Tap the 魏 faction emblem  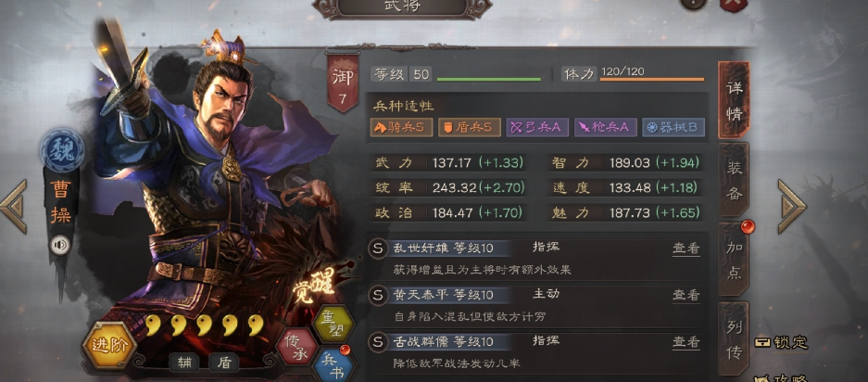click(x=61, y=150)
